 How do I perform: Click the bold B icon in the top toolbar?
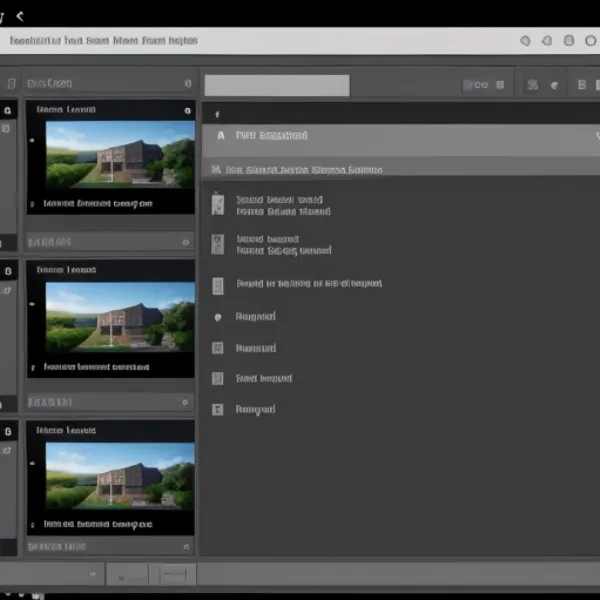pyautogui.click(x=581, y=86)
